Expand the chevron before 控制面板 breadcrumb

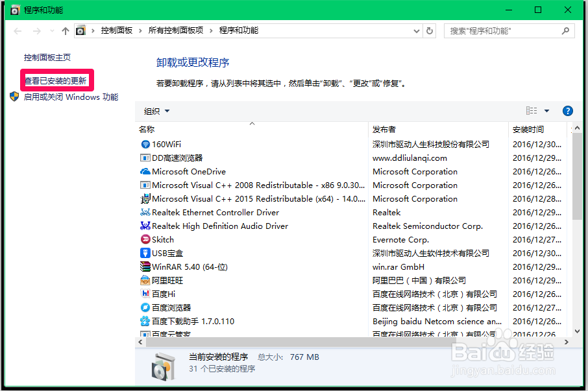[x=93, y=30]
